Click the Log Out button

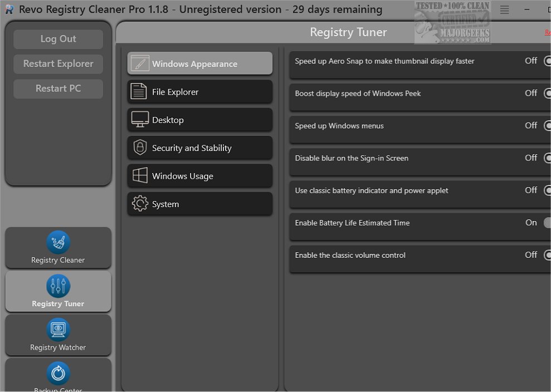58,39
